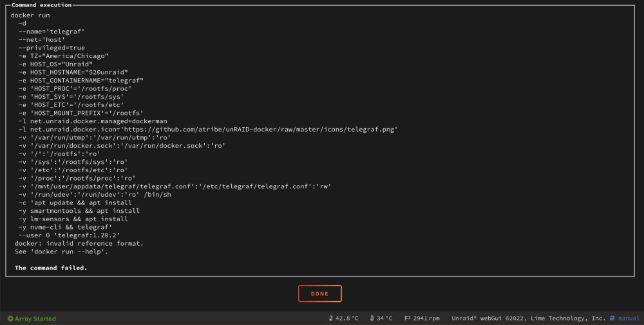
Task: Click the '/proc':'/rootfs/proc' volume line
Action: click(x=77, y=178)
